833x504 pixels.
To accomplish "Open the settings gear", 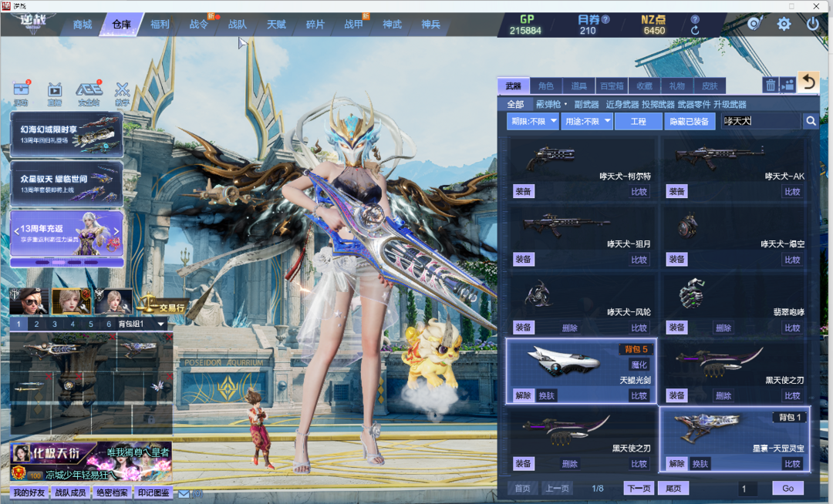I will [784, 24].
